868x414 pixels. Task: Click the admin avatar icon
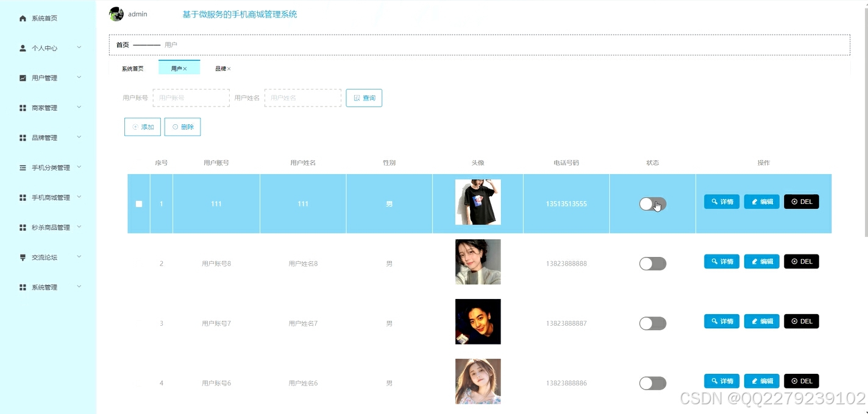coord(116,13)
